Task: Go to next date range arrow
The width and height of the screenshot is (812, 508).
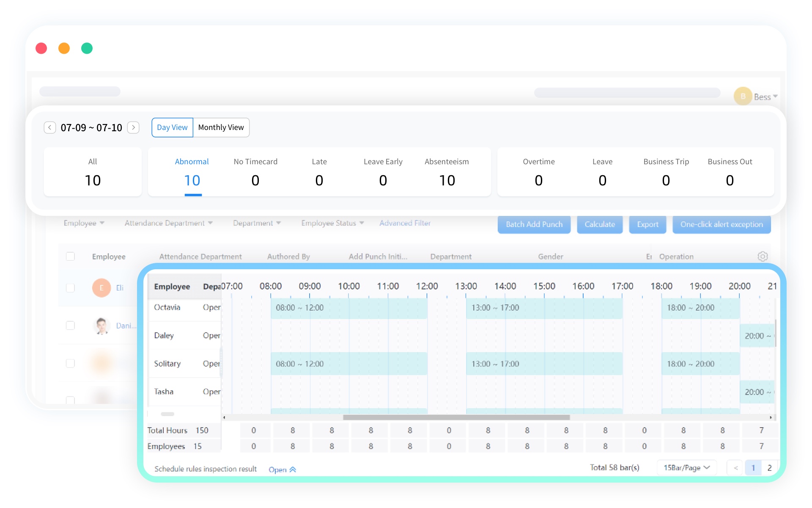Action: point(133,127)
